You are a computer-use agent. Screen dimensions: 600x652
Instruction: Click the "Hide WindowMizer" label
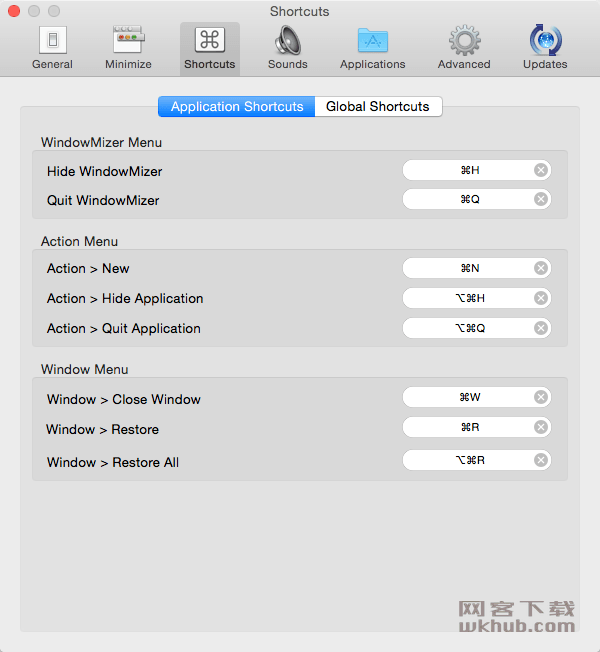[104, 171]
